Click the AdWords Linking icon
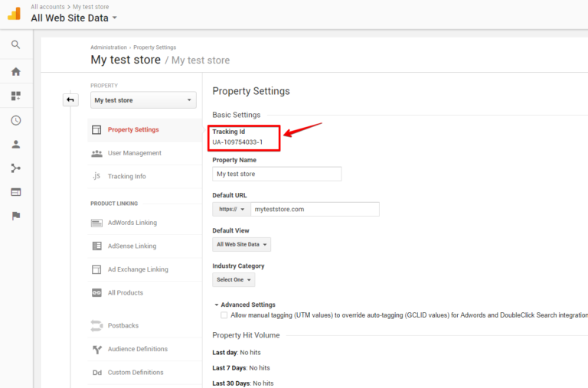The height and width of the screenshot is (388, 588). (x=96, y=223)
